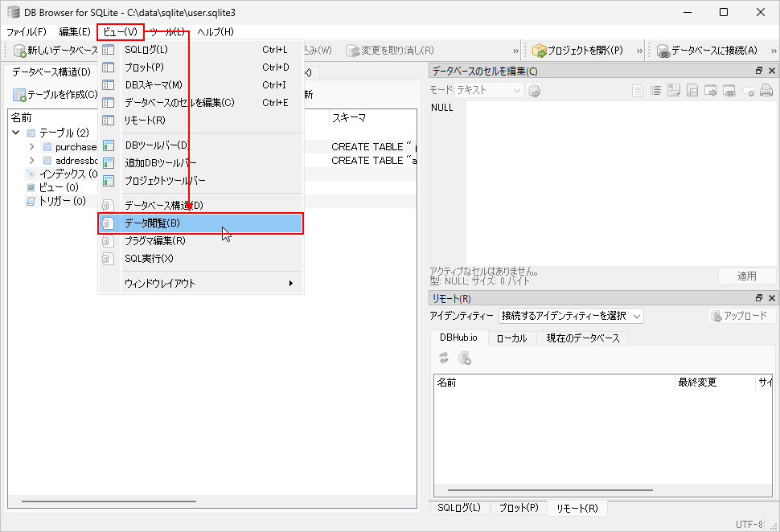Expand the purchase table in the tree
The height and width of the screenshot is (532, 780).
click(x=33, y=146)
